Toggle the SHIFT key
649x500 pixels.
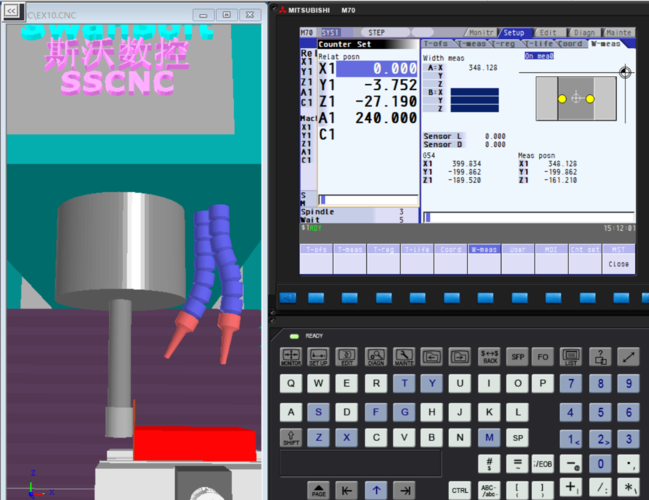[291, 438]
